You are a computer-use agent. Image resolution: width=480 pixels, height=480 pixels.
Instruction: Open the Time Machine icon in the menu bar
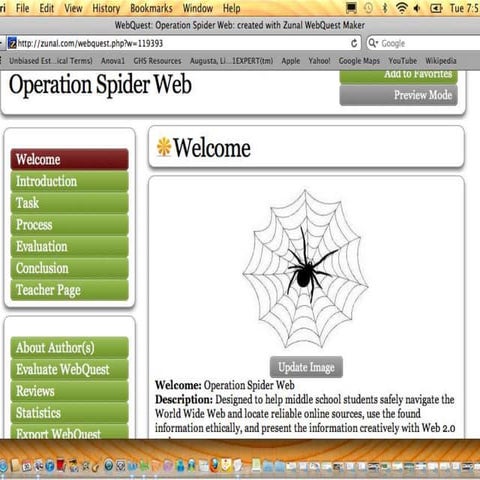click(368, 8)
